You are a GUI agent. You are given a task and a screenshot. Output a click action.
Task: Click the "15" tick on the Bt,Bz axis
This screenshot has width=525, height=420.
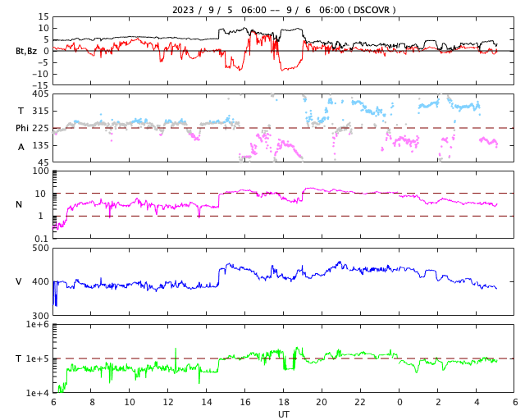click(43, 16)
